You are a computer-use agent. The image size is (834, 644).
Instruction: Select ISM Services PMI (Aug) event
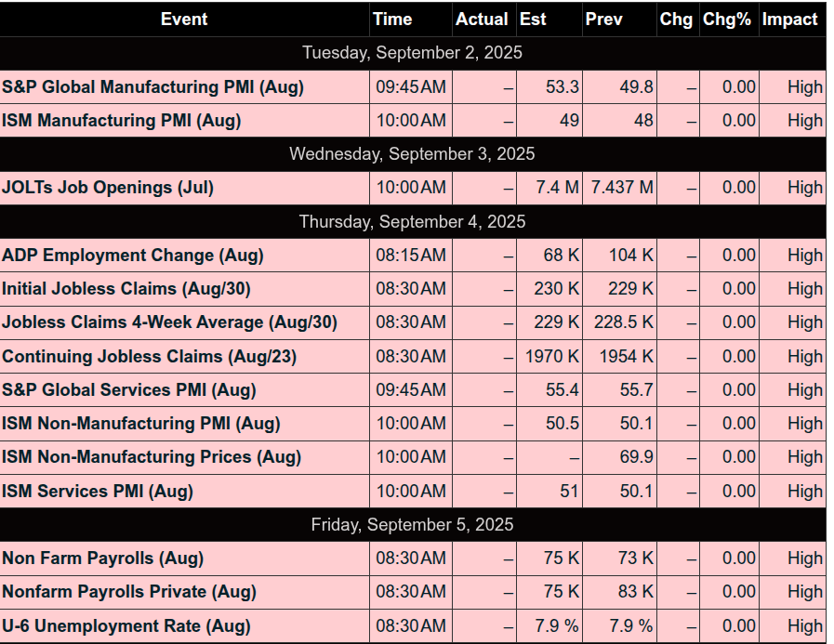point(98,491)
